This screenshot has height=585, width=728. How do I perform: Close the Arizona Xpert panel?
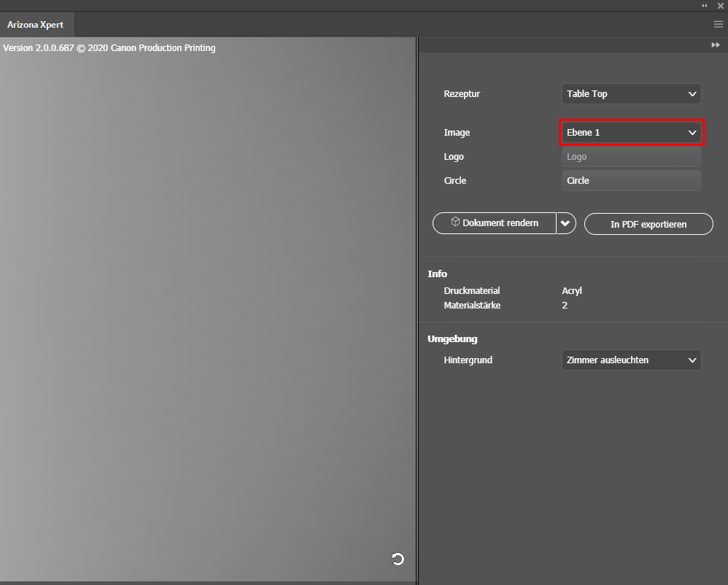(x=721, y=6)
